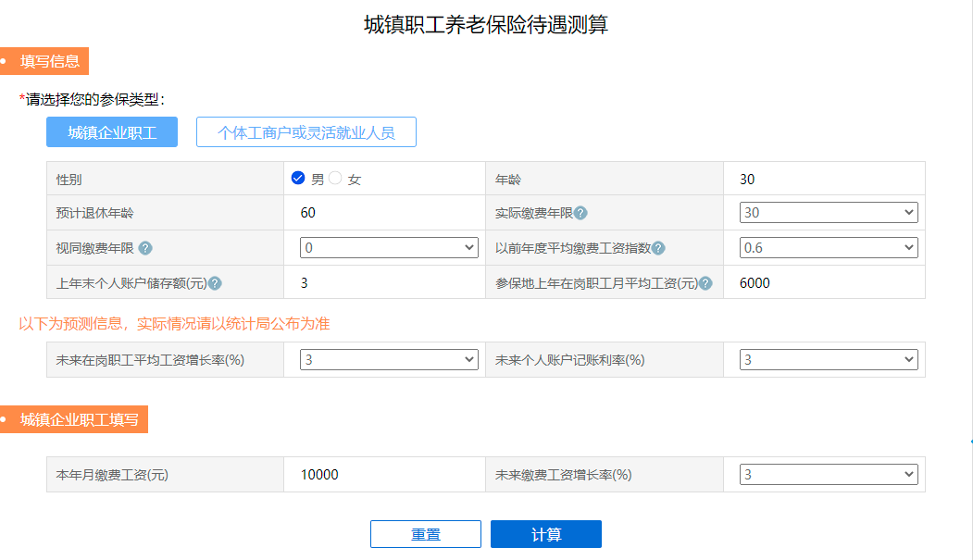Click the 性别 row label

coord(69,180)
